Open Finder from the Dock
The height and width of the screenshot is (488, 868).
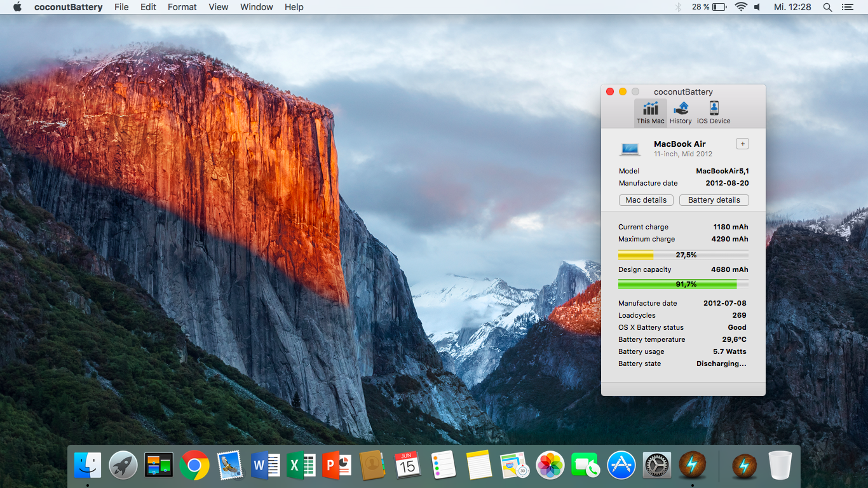(88, 465)
